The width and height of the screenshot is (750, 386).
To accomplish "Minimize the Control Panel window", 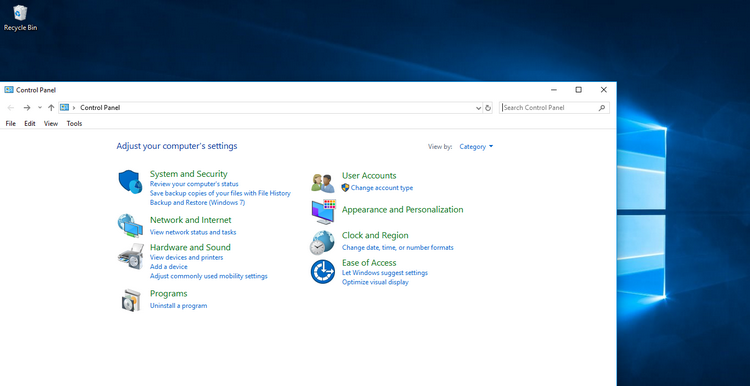I will 554,90.
